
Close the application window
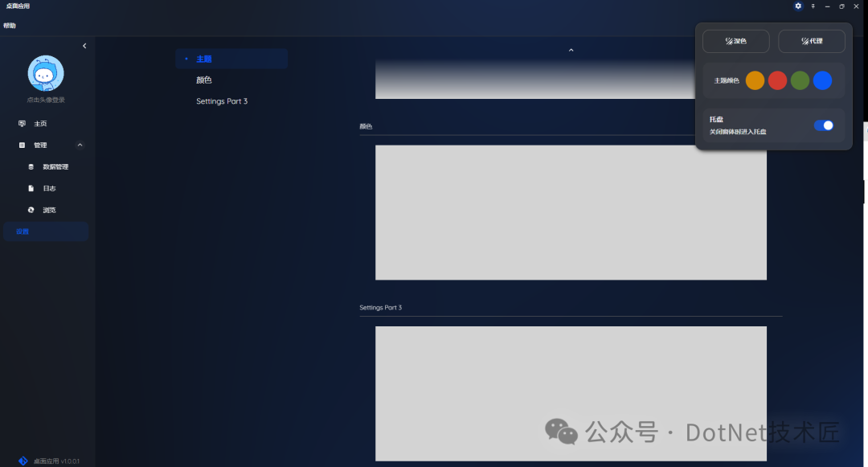(856, 6)
